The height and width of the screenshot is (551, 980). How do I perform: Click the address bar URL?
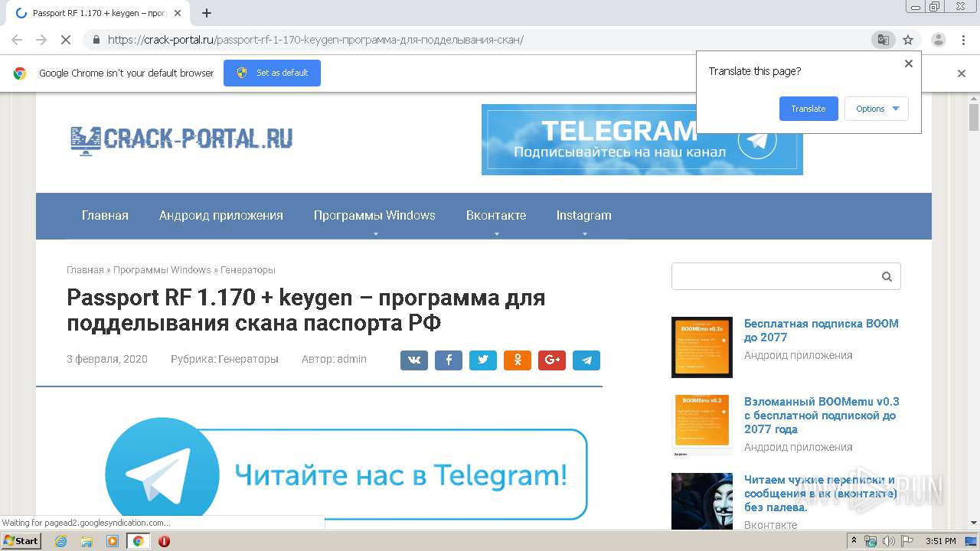click(315, 40)
